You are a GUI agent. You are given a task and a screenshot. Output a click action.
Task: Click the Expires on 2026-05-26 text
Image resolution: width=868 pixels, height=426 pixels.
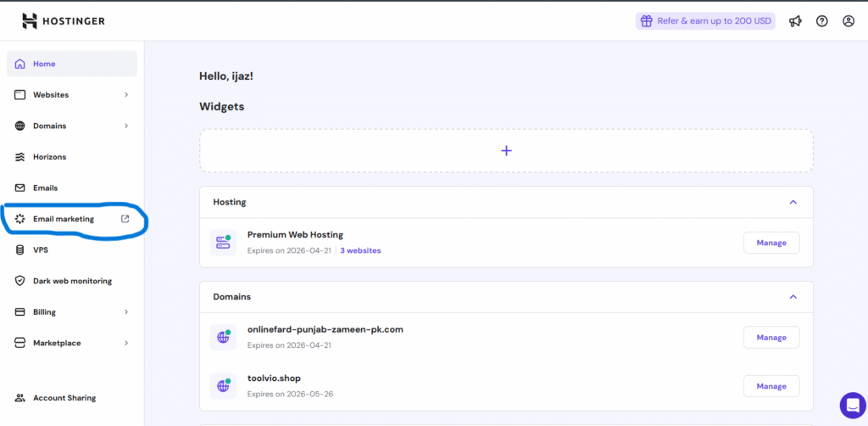(x=290, y=395)
